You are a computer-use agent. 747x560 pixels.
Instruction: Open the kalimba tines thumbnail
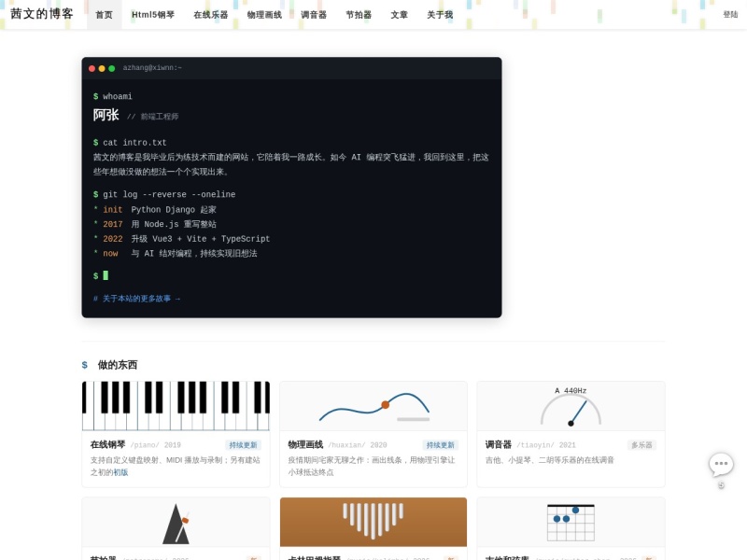point(373,522)
